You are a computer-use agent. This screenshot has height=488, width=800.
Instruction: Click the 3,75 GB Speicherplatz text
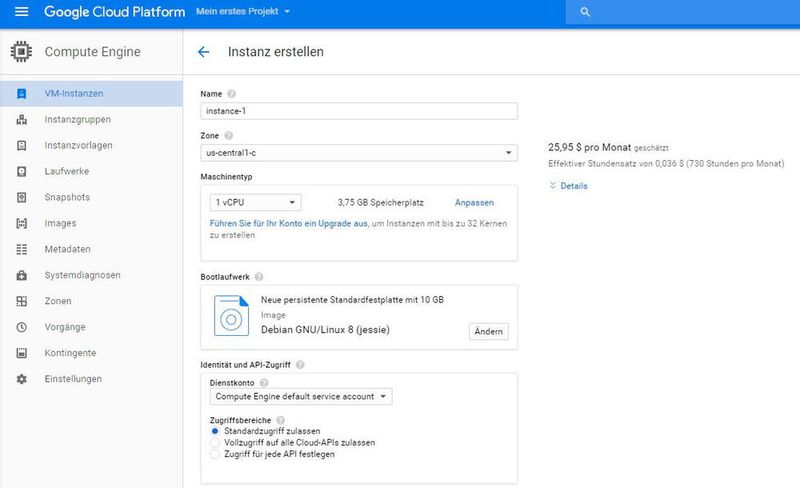(381, 203)
